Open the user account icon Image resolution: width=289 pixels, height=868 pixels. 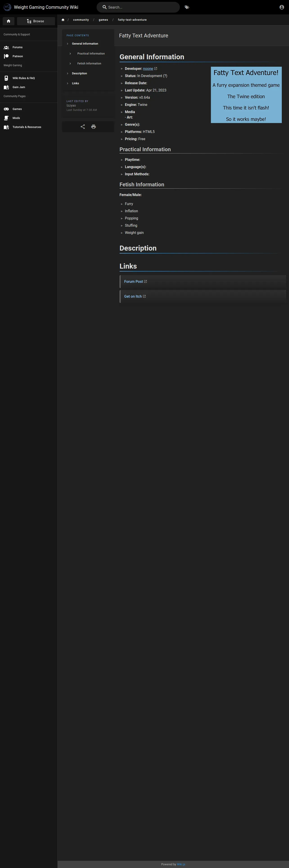tap(282, 7)
